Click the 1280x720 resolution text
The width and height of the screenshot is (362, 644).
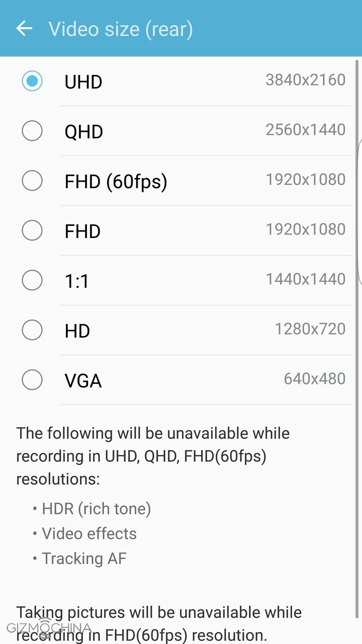[x=310, y=329]
